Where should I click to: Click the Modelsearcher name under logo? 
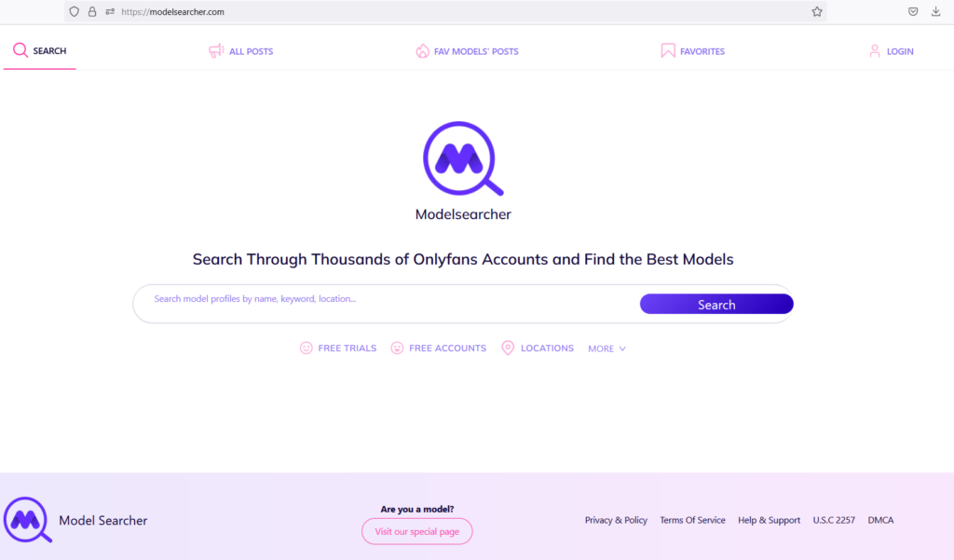[x=463, y=214]
